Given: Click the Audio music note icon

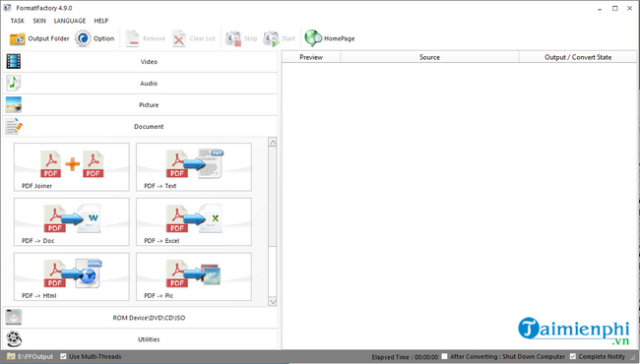Looking at the screenshot, I should [14, 84].
